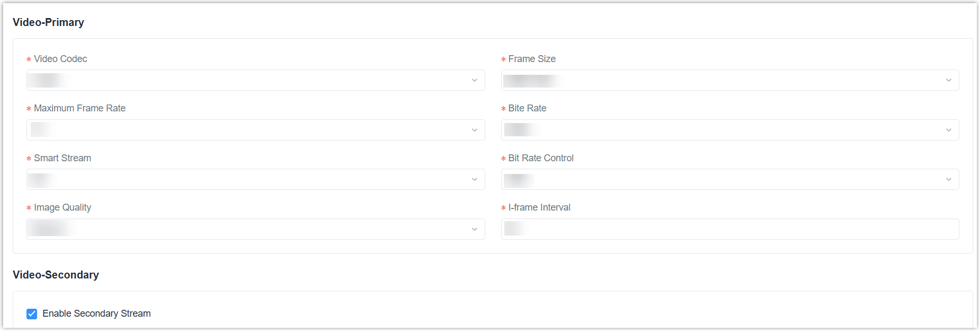The height and width of the screenshot is (331, 980).
Task: Open the Video Codec select box value
Action: (256, 80)
